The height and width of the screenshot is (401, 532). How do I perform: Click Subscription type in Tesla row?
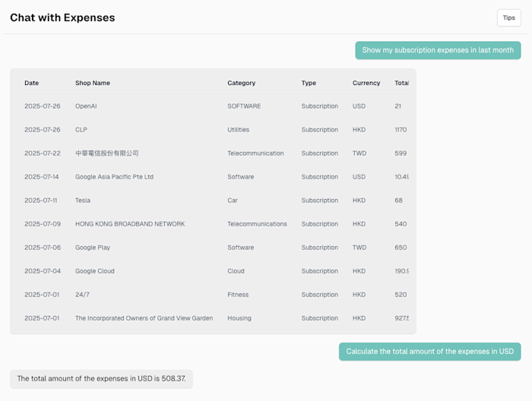[x=320, y=200]
